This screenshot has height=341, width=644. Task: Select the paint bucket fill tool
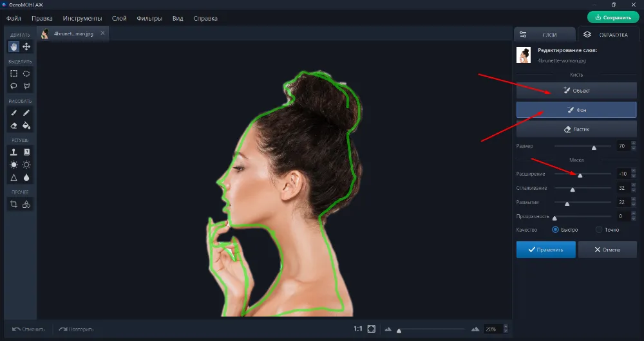26,125
